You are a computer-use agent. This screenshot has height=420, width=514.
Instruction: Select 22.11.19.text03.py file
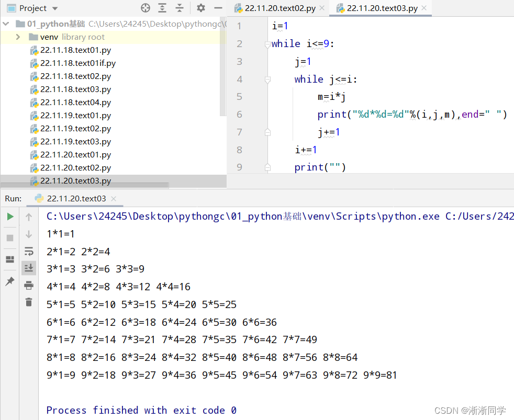(x=75, y=142)
